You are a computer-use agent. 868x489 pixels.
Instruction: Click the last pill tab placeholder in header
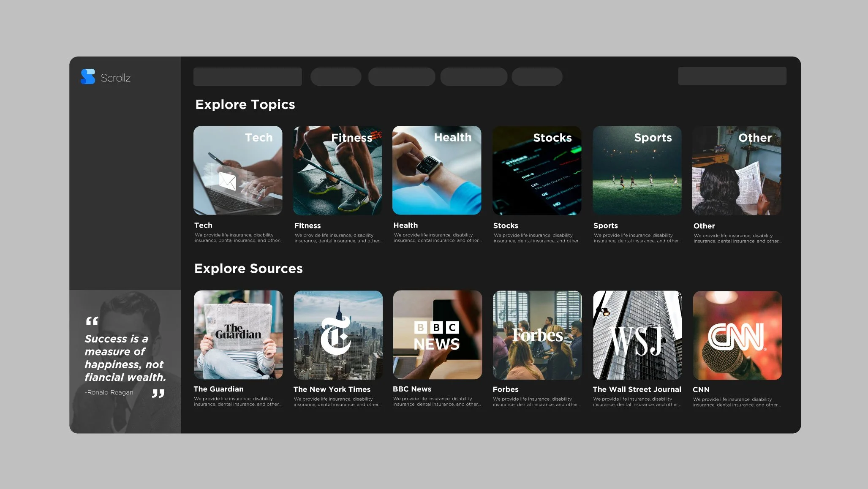click(x=537, y=76)
